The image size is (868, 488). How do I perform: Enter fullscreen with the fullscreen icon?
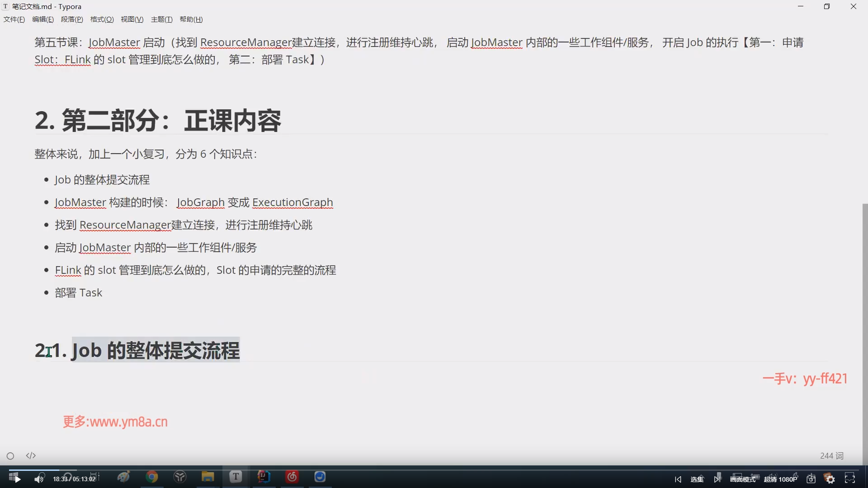point(850,479)
